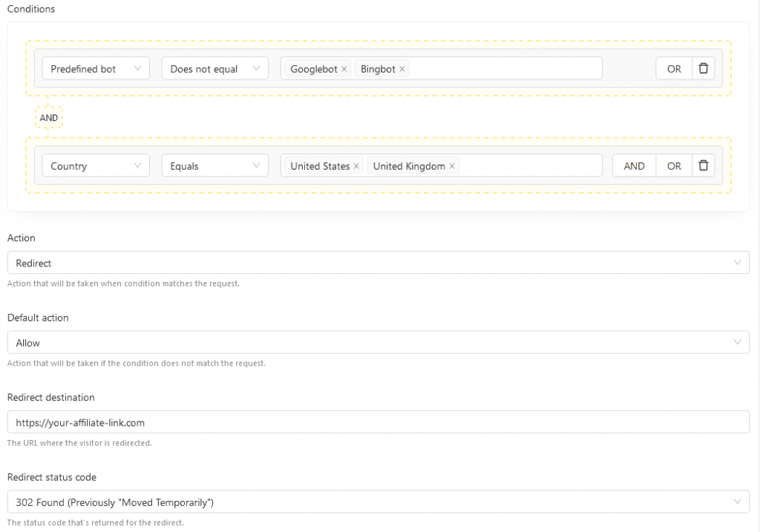Image resolution: width=760 pixels, height=532 pixels.
Task: Expand the Action dropdown set to Redirect
Action: tap(379, 263)
